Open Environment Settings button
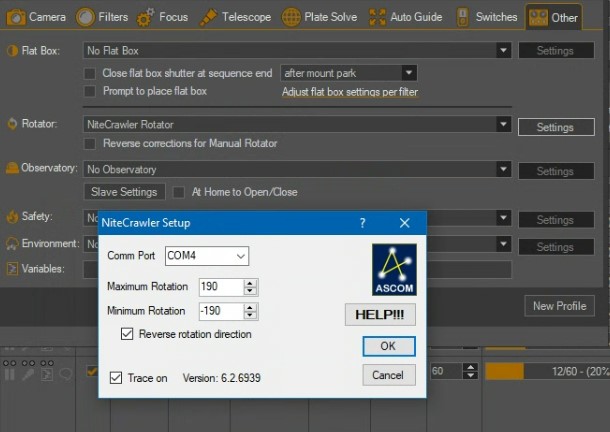The height and width of the screenshot is (432, 610). 556,247
